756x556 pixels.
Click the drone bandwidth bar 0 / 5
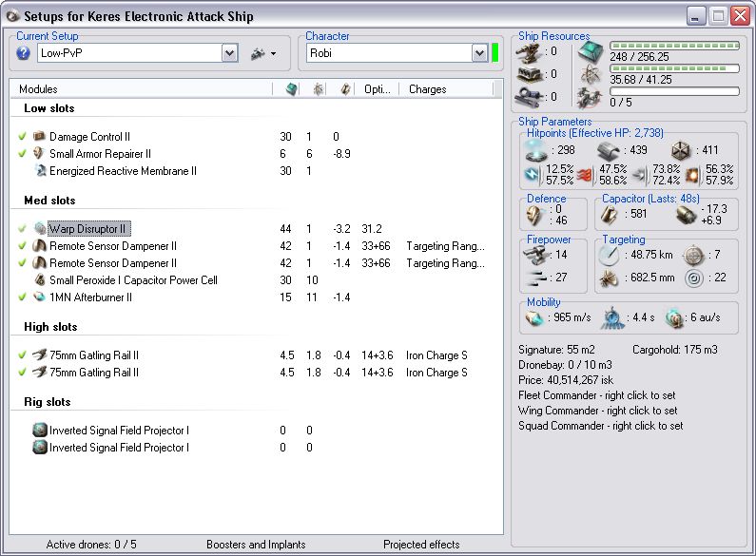(x=674, y=91)
